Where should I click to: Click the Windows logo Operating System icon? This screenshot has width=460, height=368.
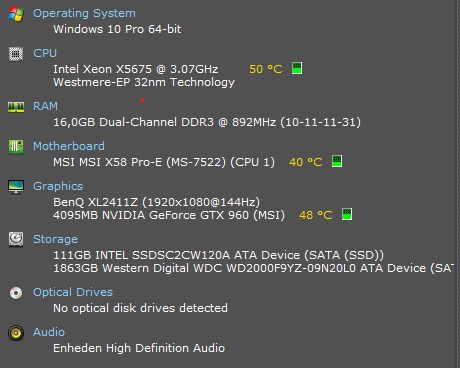16,14
